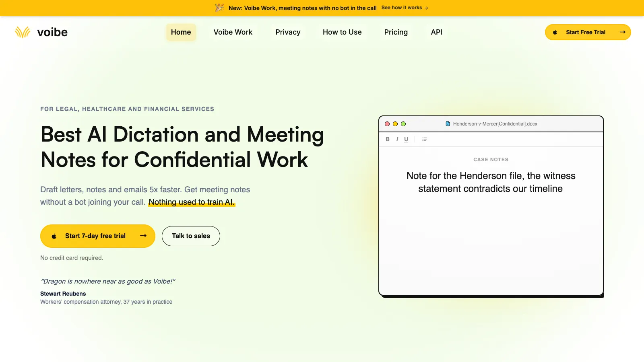Viewport: 644px width, 362px height.
Task: Open the Pricing page
Action: coord(396,32)
